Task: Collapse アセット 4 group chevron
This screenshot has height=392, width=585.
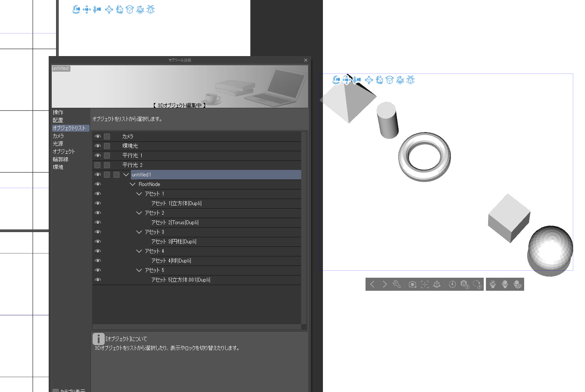Action: (x=139, y=251)
